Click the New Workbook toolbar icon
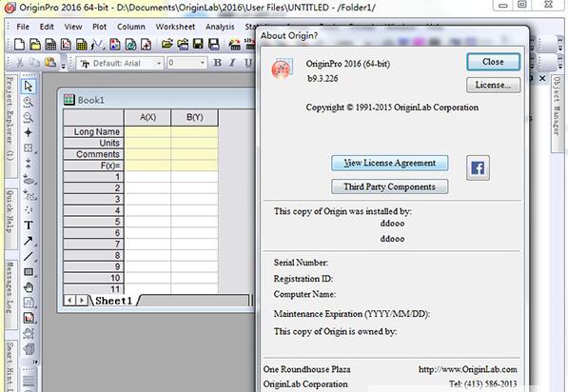The width and height of the screenshot is (568, 392). tap(50, 44)
